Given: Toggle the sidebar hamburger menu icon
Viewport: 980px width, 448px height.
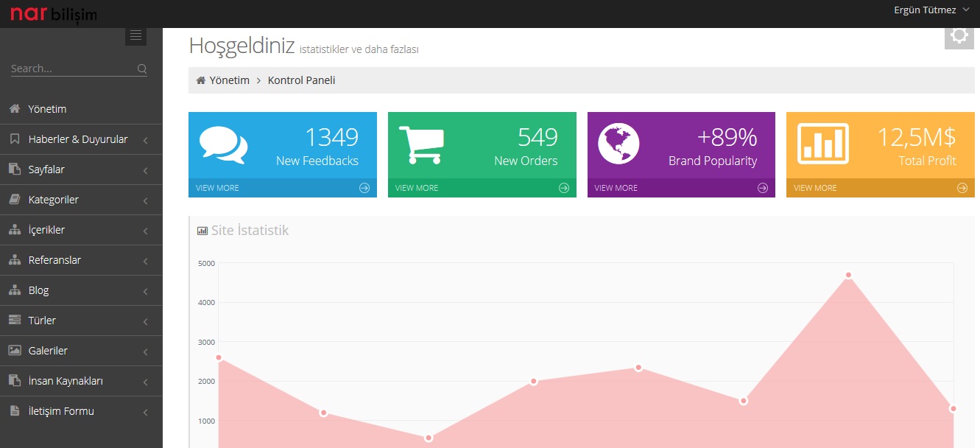Looking at the screenshot, I should [x=135, y=35].
